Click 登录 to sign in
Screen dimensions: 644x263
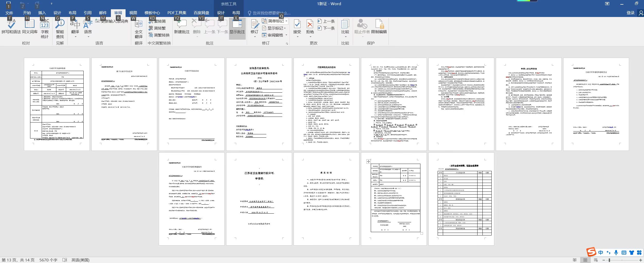point(630,13)
